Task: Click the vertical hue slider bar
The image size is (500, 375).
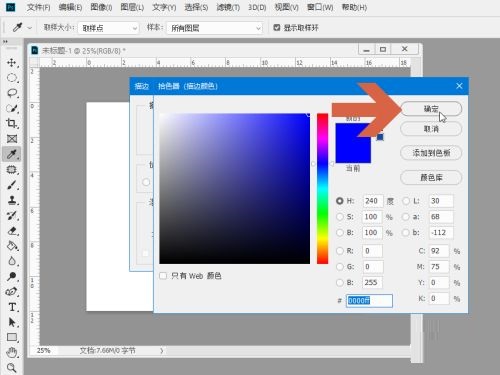Action: 322,189
